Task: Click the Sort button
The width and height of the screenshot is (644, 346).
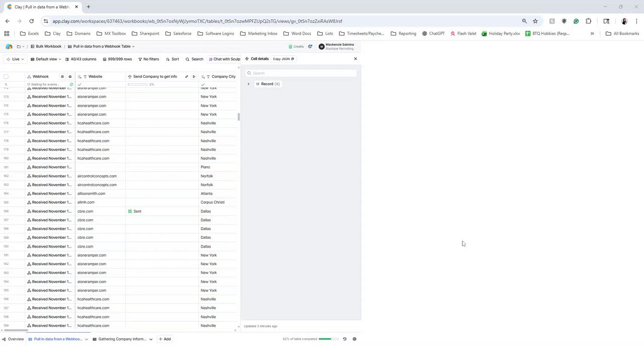Action: pyautogui.click(x=172, y=59)
